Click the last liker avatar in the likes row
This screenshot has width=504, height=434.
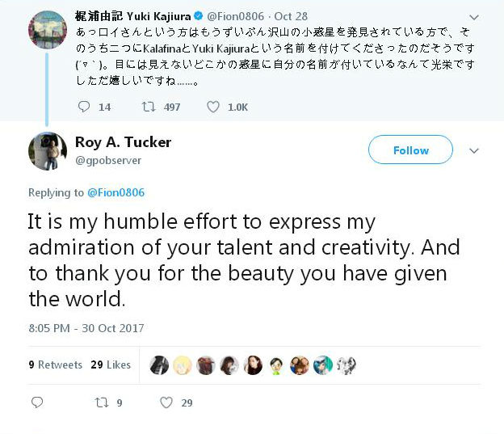346,365
